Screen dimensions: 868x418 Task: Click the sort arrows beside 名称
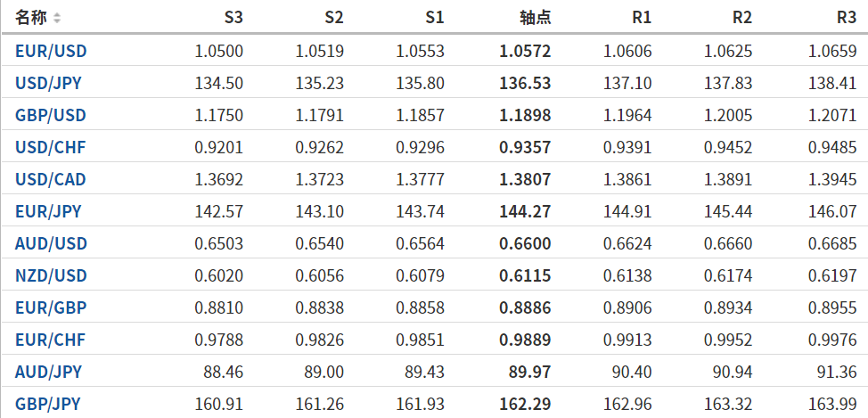(x=57, y=18)
